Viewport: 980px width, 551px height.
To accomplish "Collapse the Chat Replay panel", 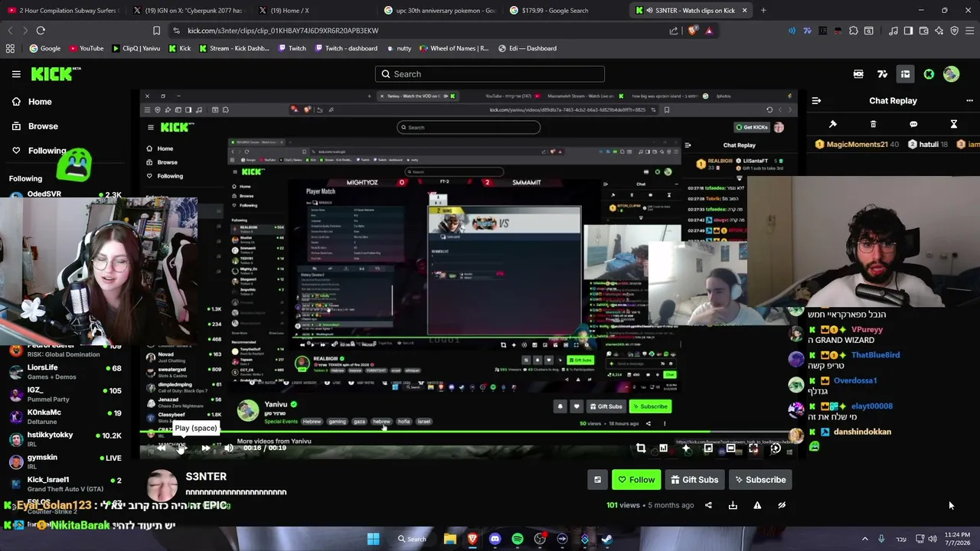I will click(816, 101).
